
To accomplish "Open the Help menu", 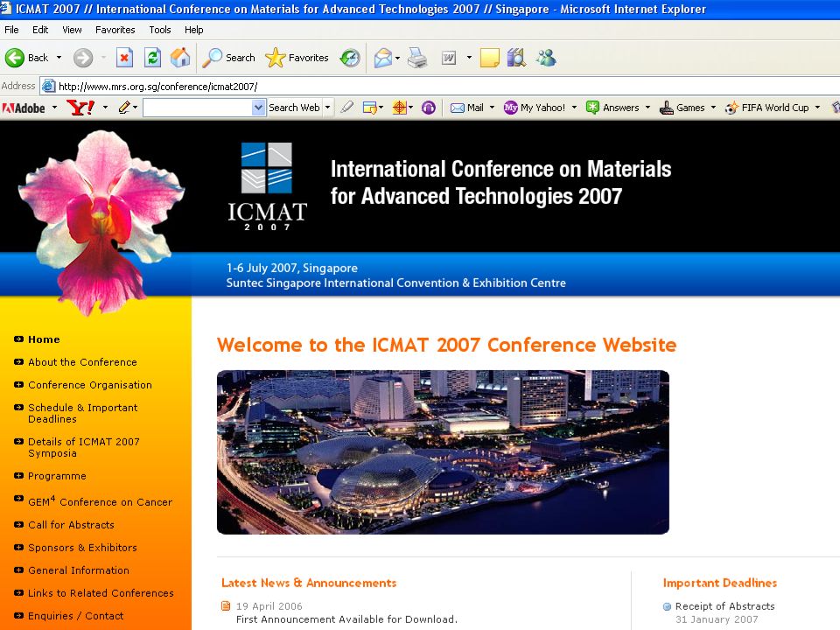I will [x=194, y=30].
